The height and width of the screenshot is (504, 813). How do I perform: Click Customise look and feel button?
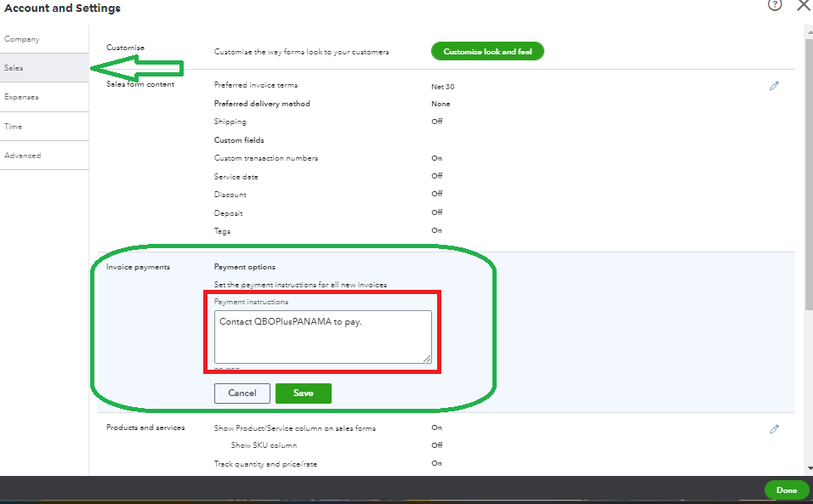click(487, 52)
